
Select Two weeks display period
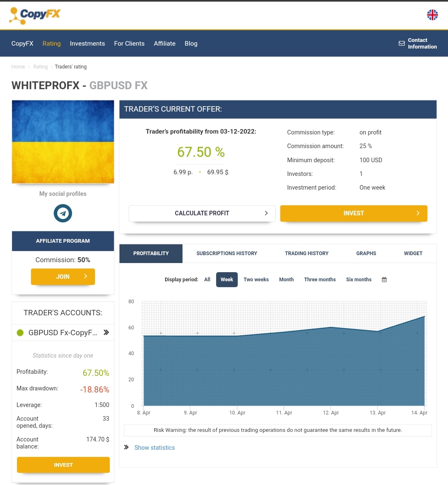point(256,280)
